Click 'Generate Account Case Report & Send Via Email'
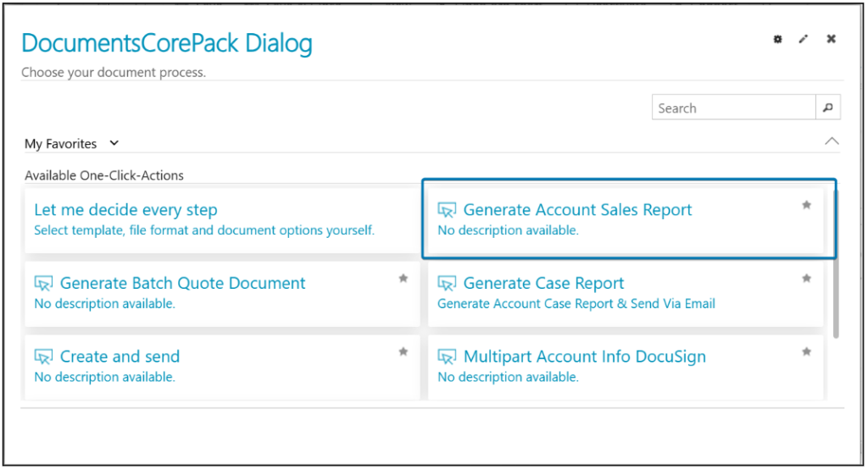The image size is (868, 470). pyautogui.click(x=576, y=303)
